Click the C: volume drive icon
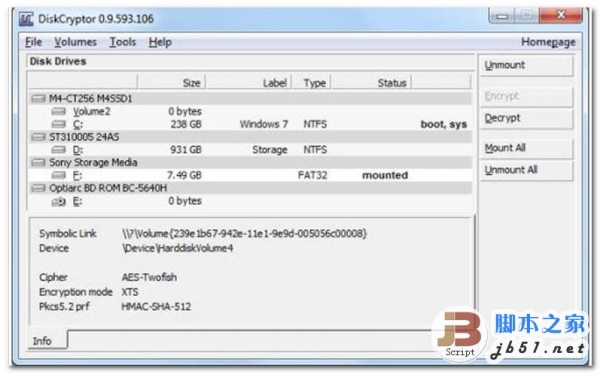This screenshot has width=600, height=374. click(58, 124)
